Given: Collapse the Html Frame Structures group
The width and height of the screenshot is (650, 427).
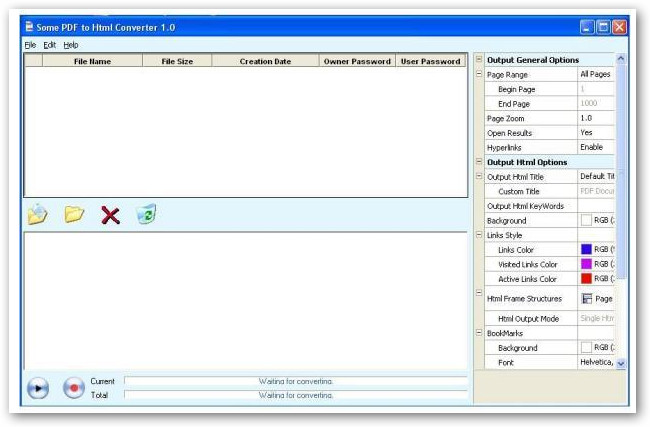Looking at the screenshot, I should 479,293.
